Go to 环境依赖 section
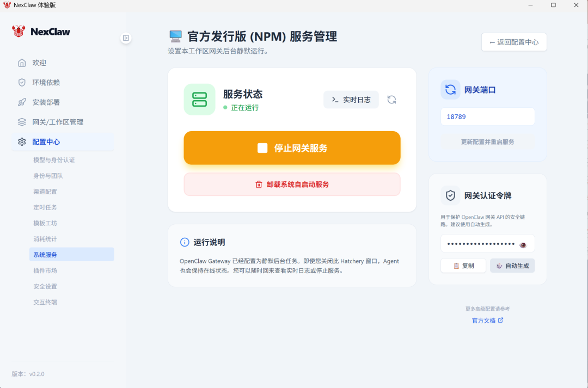The width and height of the screenshot is (588, 388). pos(63,83)
